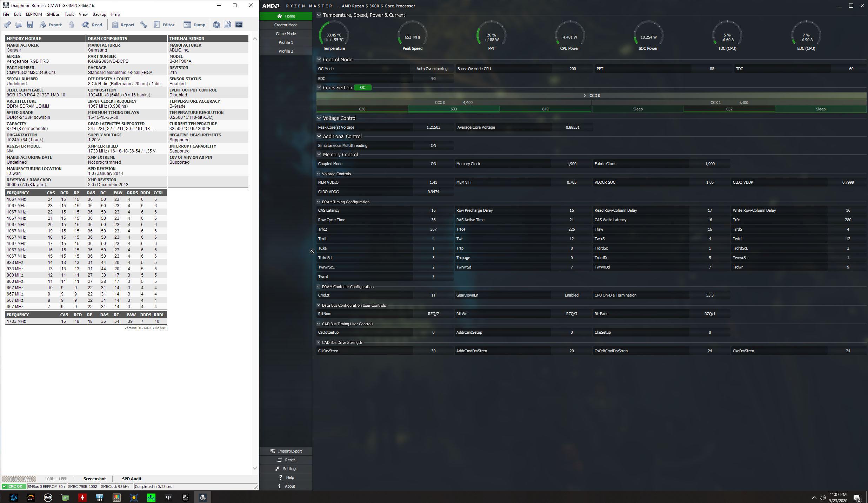This screenshot has height=503, width=868.
Task: Expand the CCD 0 chevron
Action: click(585, 95)
